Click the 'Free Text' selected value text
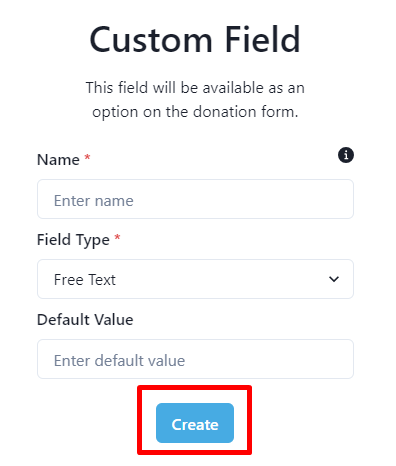This screenshot has height=466, width=396. pos(85,279)
